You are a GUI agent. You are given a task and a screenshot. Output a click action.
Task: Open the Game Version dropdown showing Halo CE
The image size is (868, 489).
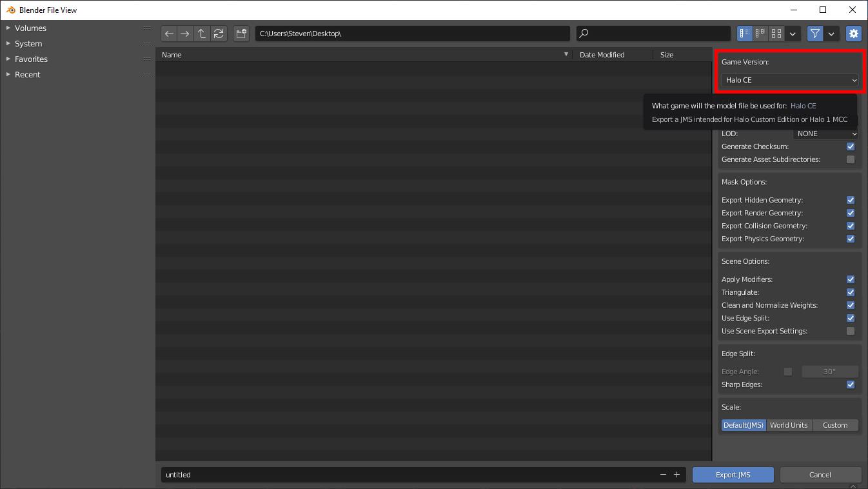(x=790, y=80)
